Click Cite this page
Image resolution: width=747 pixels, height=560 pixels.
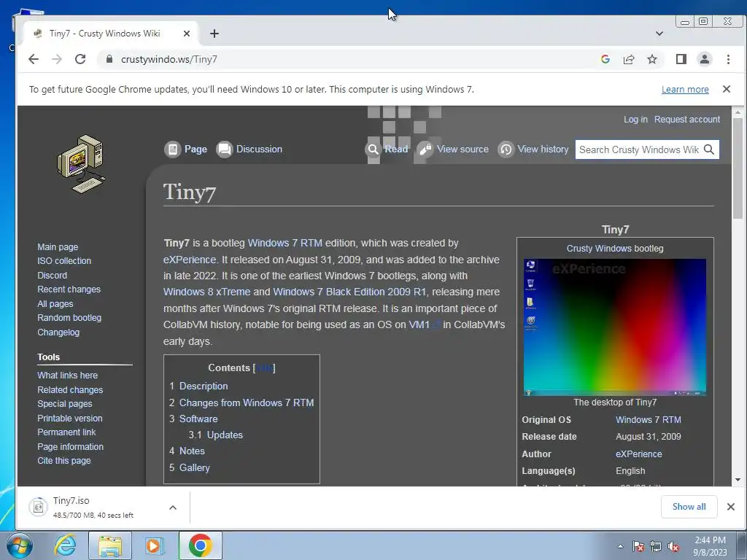(x=64, y=461)
